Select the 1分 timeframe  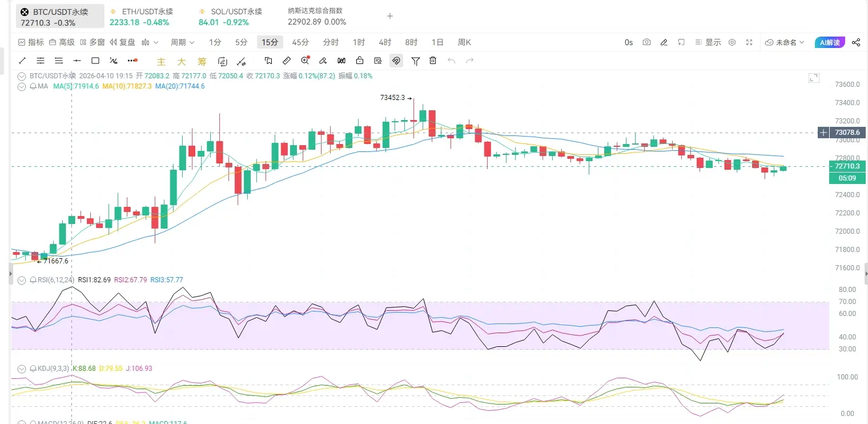[215, 42]
